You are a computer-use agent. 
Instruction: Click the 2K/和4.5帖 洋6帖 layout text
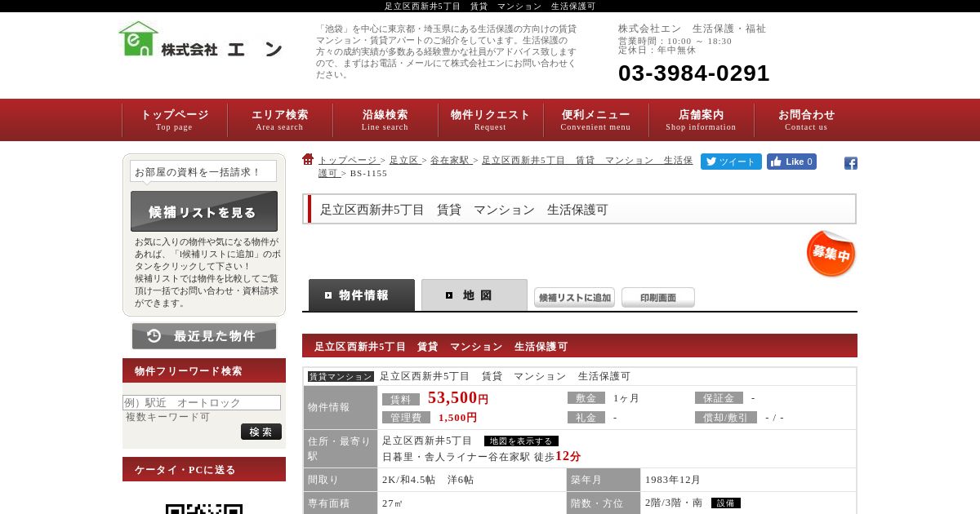[x=428, y=480]
